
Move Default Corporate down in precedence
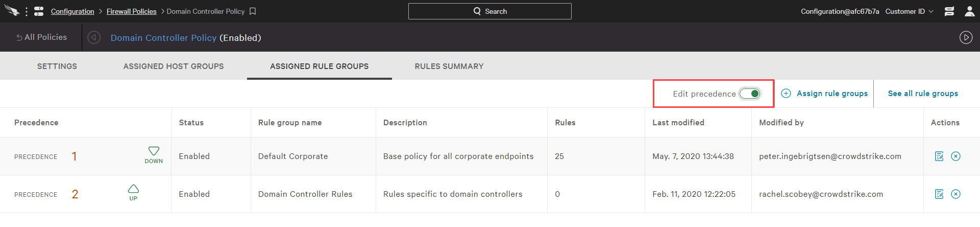point(154,155)
